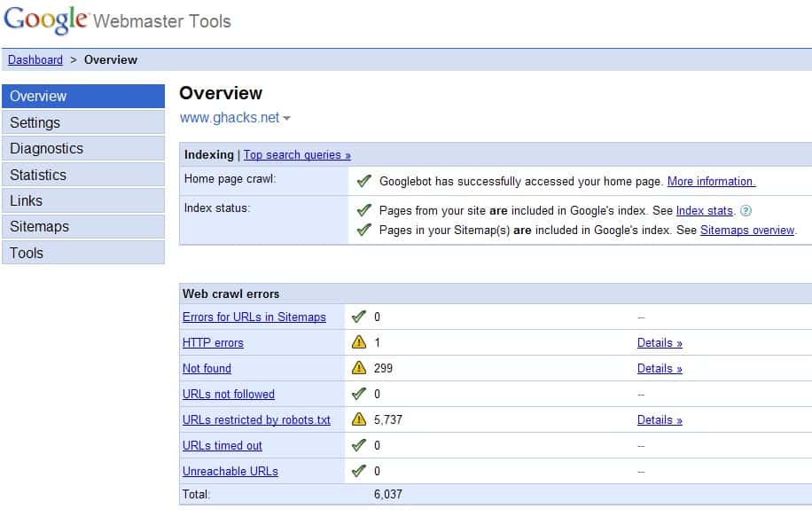Click the warning triangle in HTTP errors row
This screenshot has height=517, width=812.
tap(359, 342)
